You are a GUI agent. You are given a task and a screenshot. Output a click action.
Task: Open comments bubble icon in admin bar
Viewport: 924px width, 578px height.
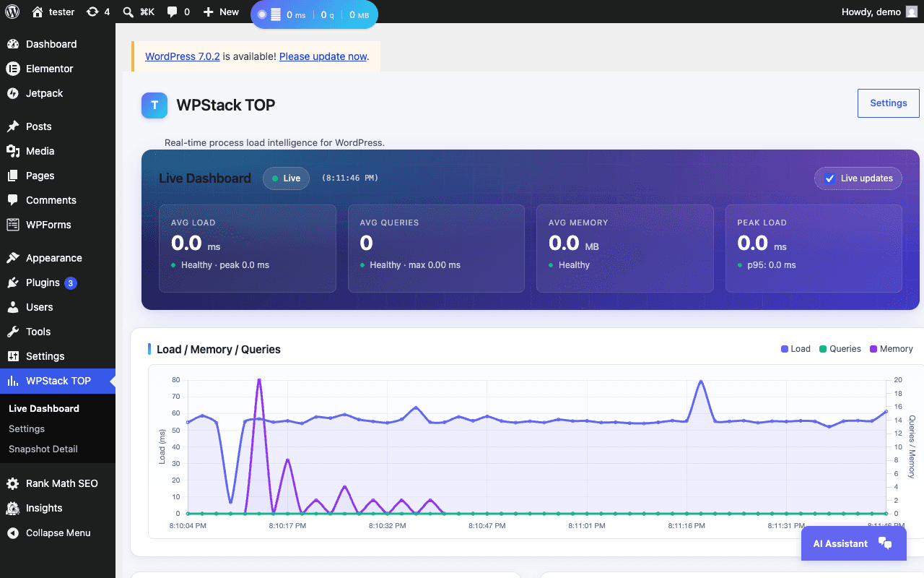point(172,12)
